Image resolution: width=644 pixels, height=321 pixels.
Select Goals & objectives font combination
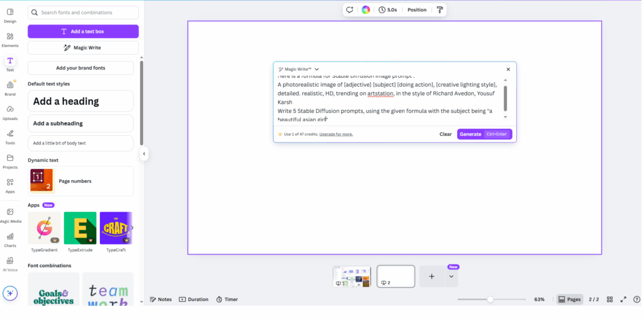point(53,289)
